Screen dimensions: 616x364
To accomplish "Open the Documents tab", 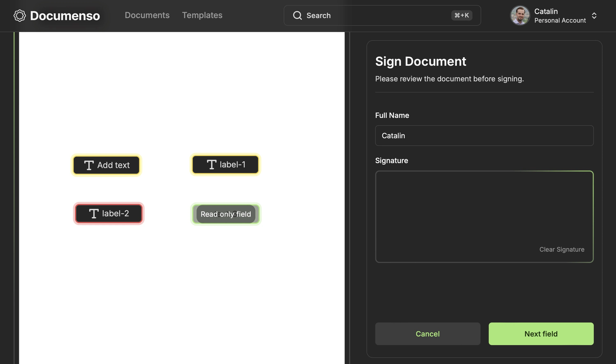I will tap(147, 15).
